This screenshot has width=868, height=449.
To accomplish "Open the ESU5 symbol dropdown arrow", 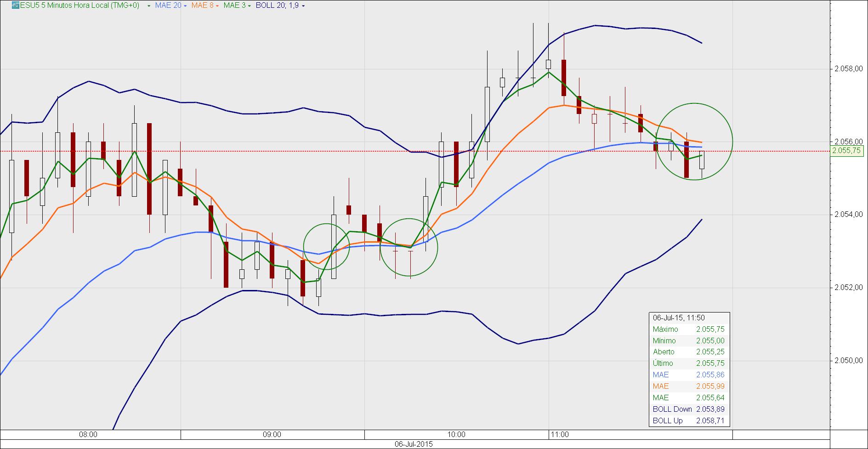I will click(x=149, y=6).
